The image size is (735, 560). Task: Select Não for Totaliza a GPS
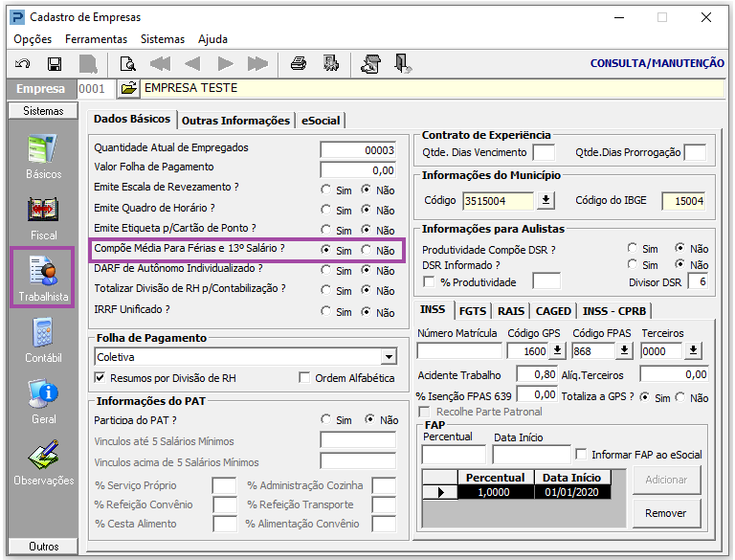(681, 397)
